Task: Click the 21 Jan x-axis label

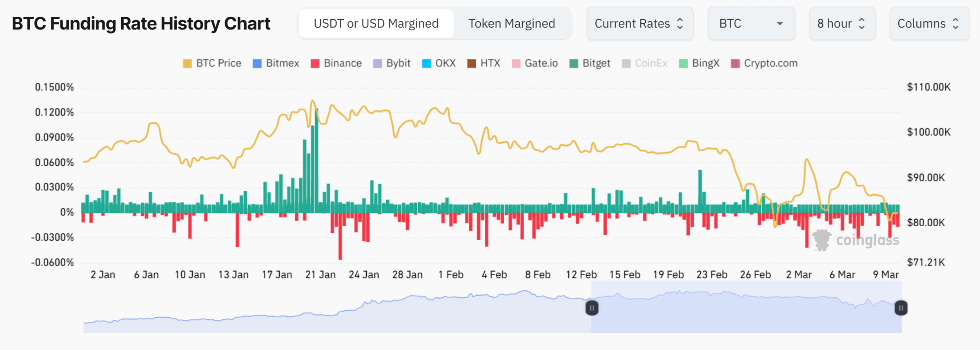Action: [321, 275]
